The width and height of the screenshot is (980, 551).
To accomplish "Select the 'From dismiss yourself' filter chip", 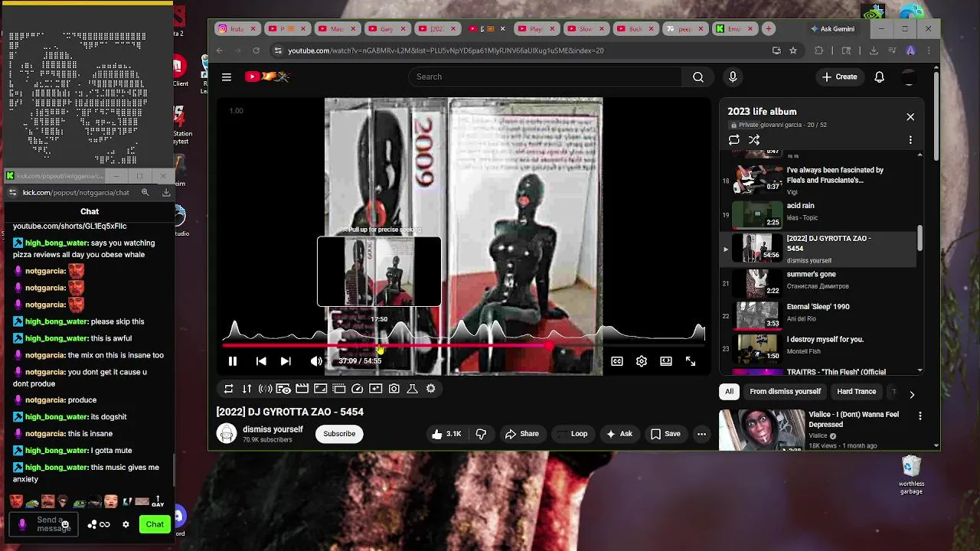I will [x=785, y=392].
